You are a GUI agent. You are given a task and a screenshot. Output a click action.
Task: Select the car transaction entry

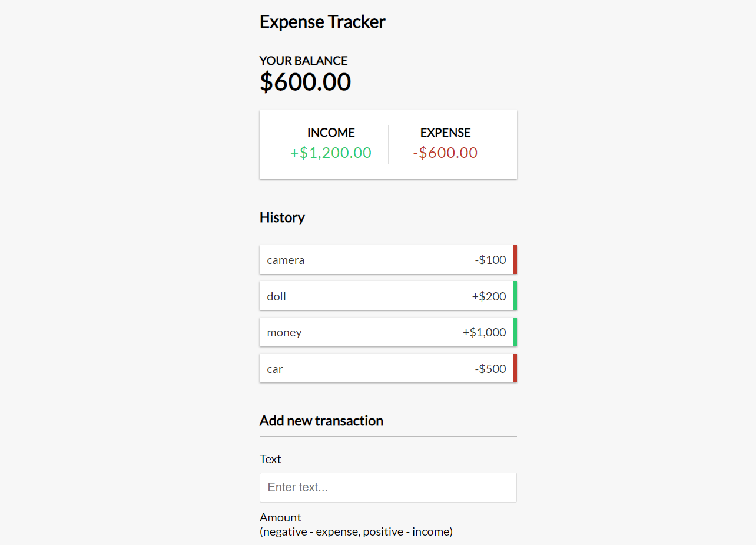click(388, 368)
